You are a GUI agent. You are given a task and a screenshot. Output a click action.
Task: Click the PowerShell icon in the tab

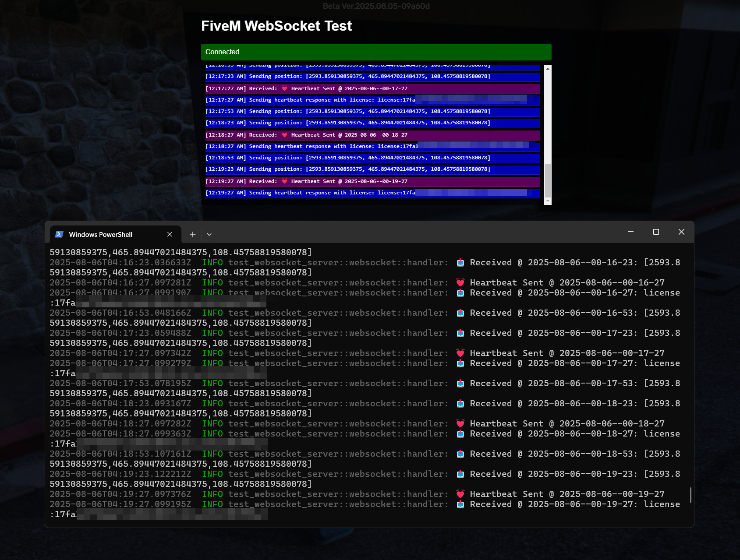(59, 234)
